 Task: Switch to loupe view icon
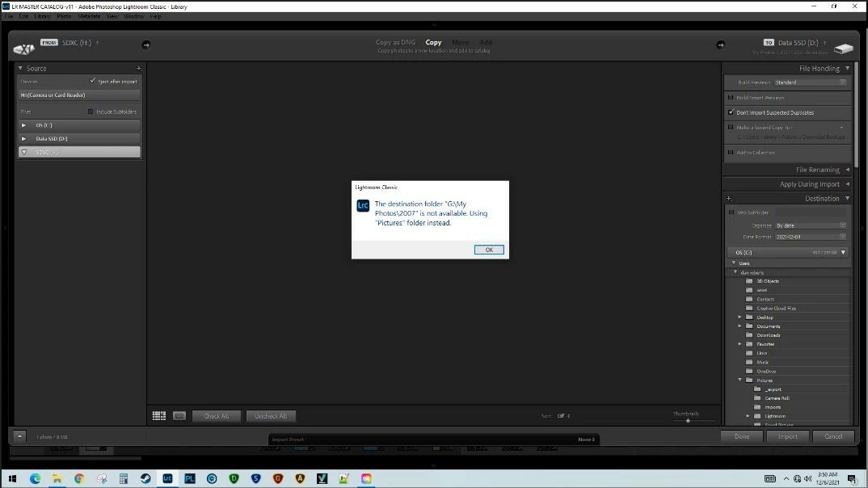(179, 415)
